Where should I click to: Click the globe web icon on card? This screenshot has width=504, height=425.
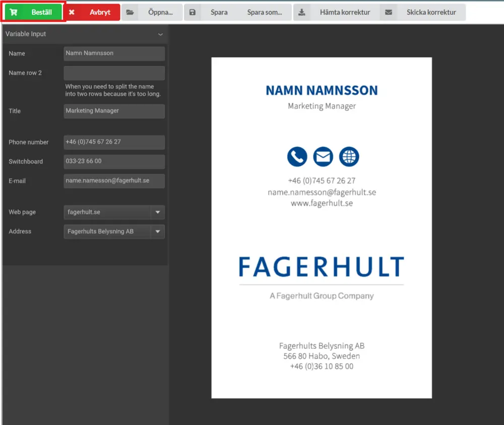pyautogui.click(x=349, y=157)
